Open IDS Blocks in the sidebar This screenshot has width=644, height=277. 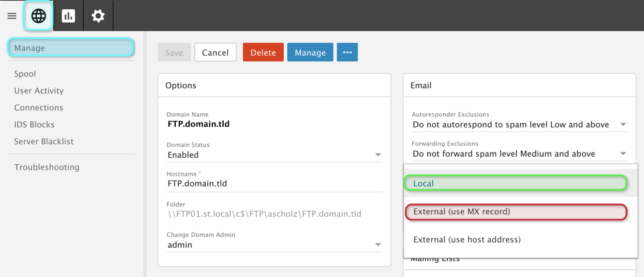tap(34, 124)
